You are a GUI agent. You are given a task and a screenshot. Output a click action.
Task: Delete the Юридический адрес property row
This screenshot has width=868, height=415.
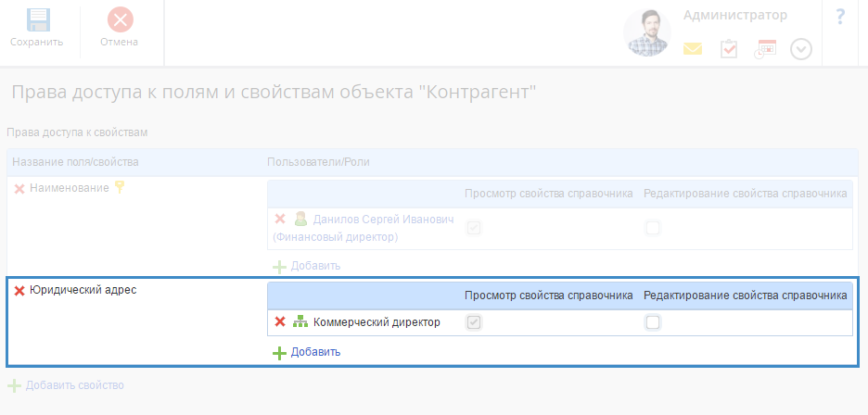(x=19, y=291)
